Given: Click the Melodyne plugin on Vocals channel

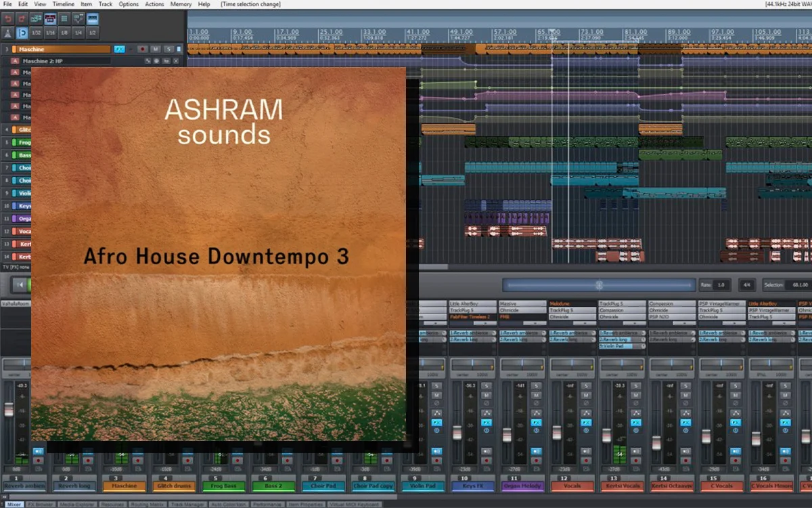Looking at the screenshot, I should click(x=572, y=303).
